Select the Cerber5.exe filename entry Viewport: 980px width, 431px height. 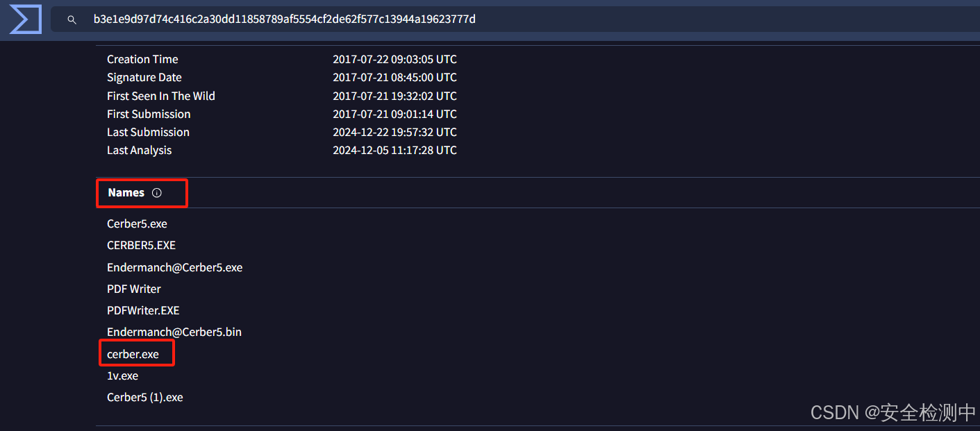point(136,223)
